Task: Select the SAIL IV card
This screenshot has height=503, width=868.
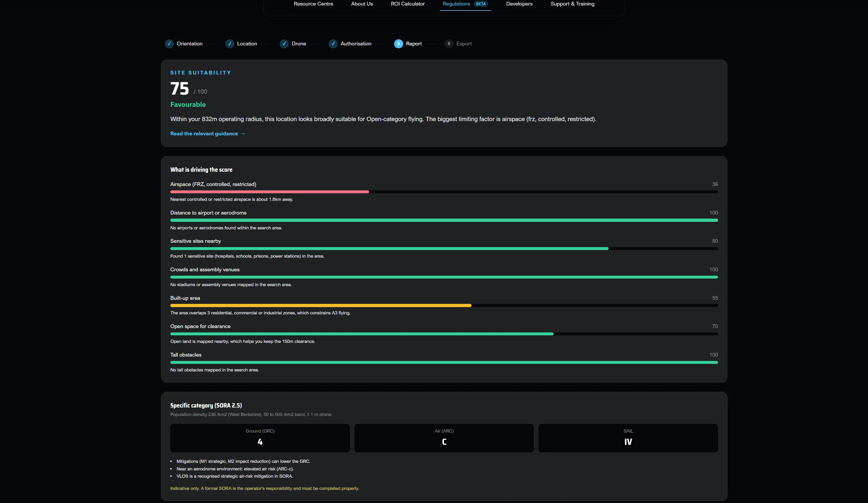Action: tap(628, 438)
